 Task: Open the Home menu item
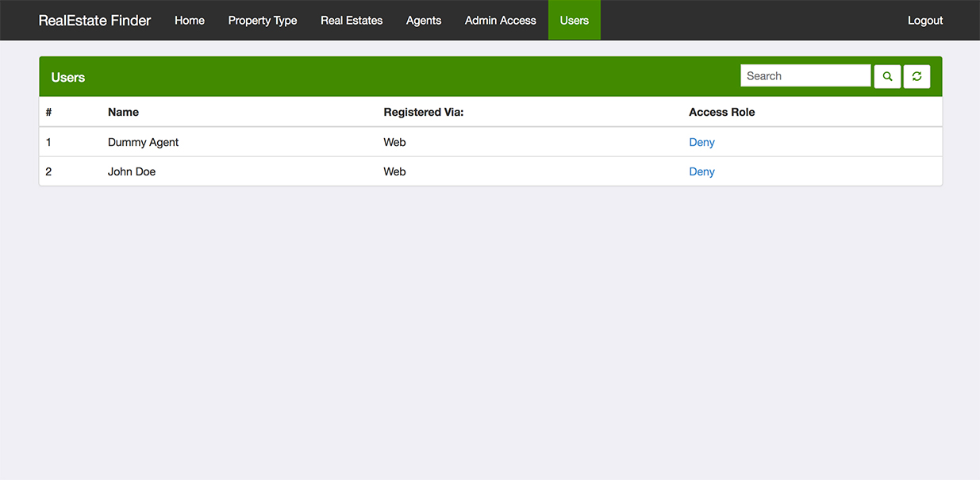(x=190, y=20)
